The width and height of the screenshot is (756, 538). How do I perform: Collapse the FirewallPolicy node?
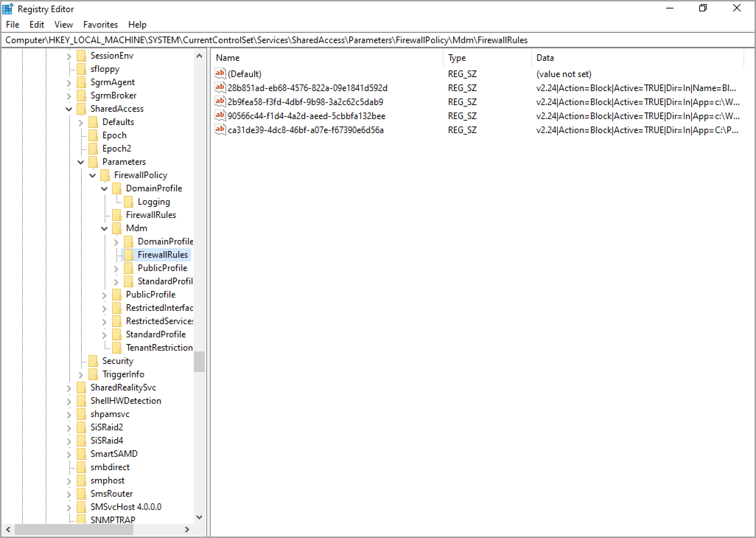click(92, 176)
